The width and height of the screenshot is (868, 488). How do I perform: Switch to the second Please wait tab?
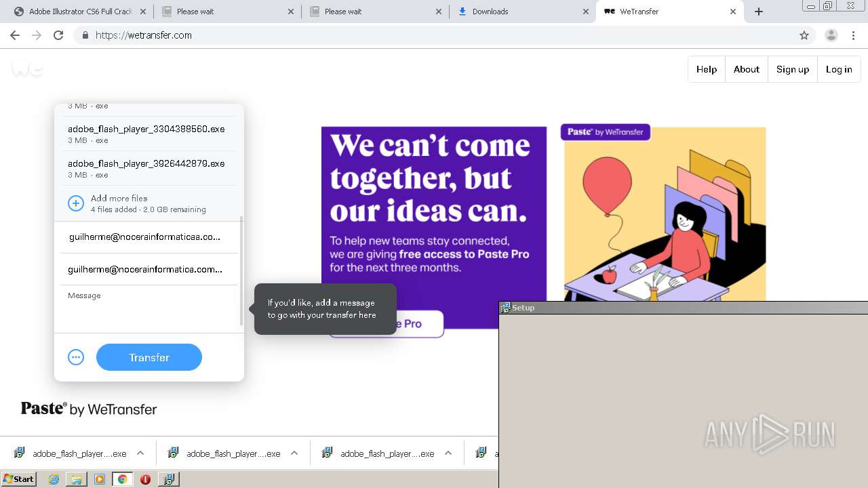[375, 12]
